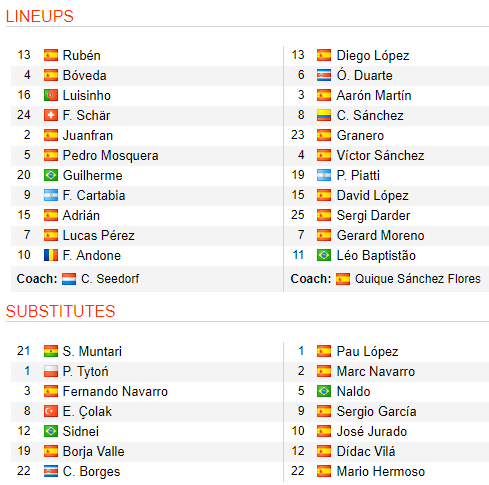Select Pedro Mosquera in lineup
The height and width of the screenshot is (485, 489).
111,156
